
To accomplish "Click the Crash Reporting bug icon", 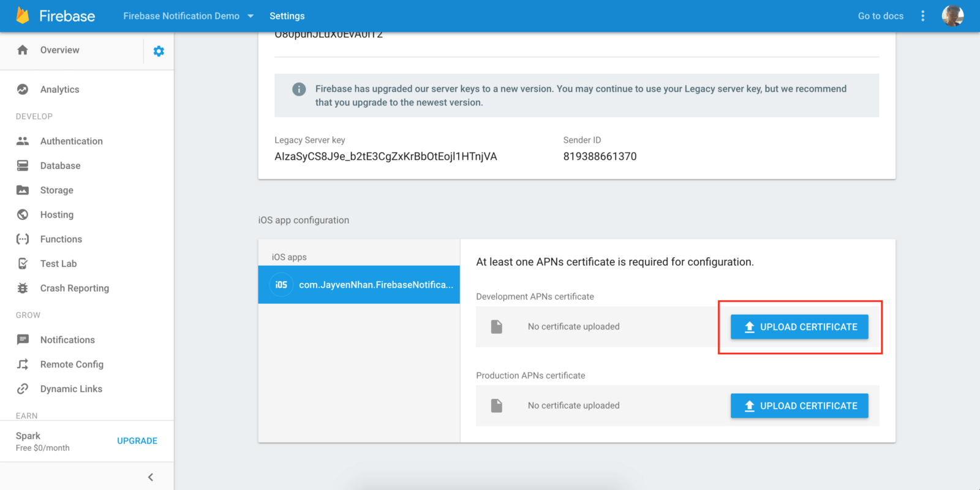I will pyautogui.click(x=23, y=288).
